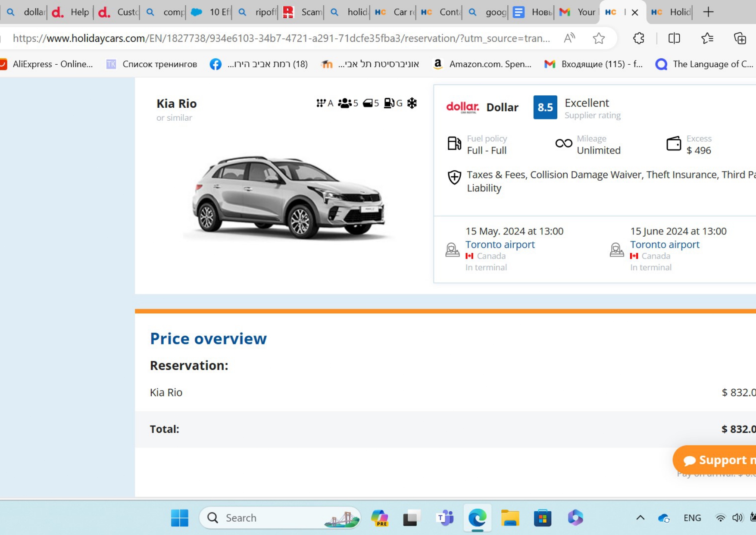Open the Support chat button
Viewport: 756px width, 535px height.
click(715, 460)
